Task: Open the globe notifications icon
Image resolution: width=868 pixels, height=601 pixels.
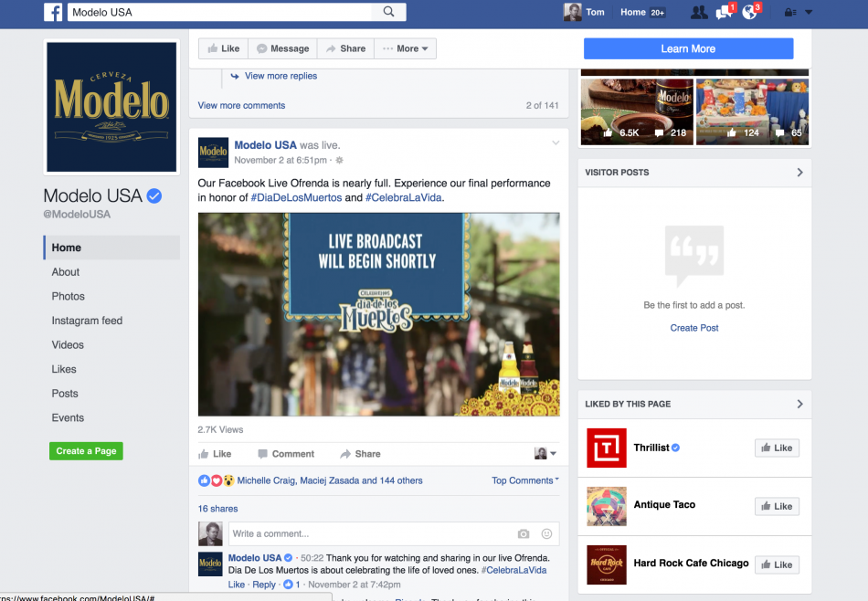Action: tap(749, 12)
